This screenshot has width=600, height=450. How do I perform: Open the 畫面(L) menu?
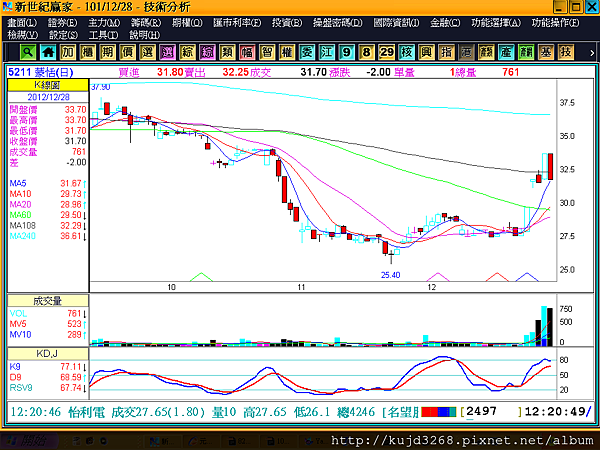(22, 23)
